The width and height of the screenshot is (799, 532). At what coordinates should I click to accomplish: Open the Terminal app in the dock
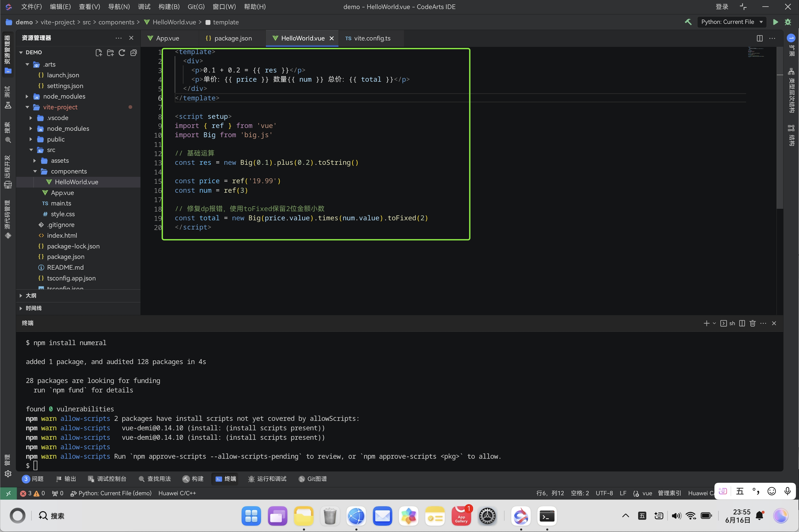pyautogui.click(x=547, y=516)
